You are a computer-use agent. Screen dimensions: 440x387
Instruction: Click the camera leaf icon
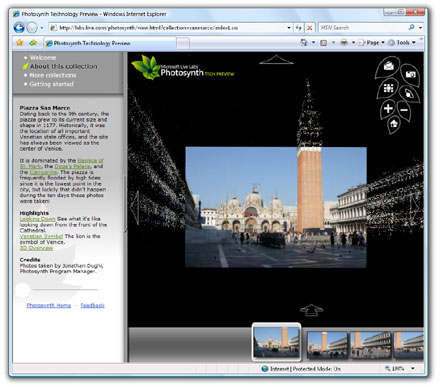click(x=410, y=75)
